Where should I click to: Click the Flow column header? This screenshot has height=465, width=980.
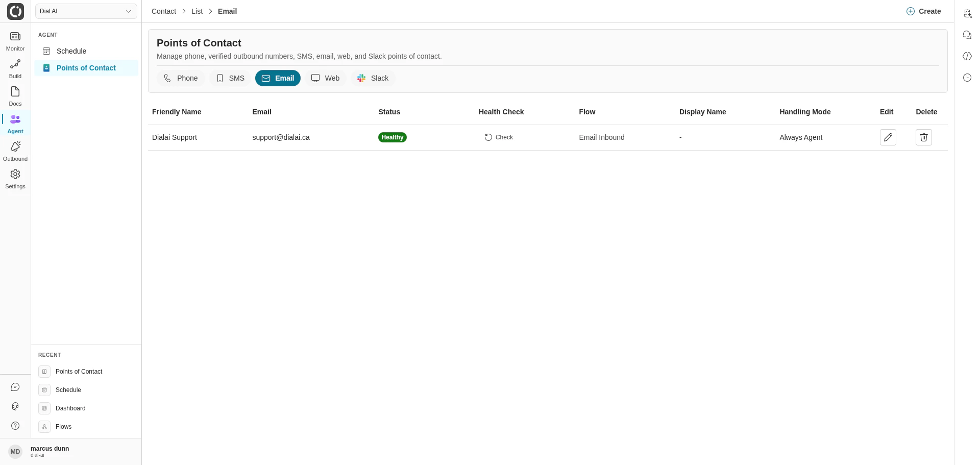587,112
